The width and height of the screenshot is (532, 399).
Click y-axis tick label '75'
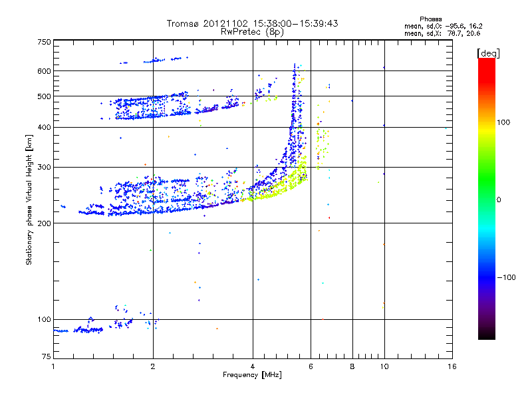pyautogui.click(x=47, y=356)
